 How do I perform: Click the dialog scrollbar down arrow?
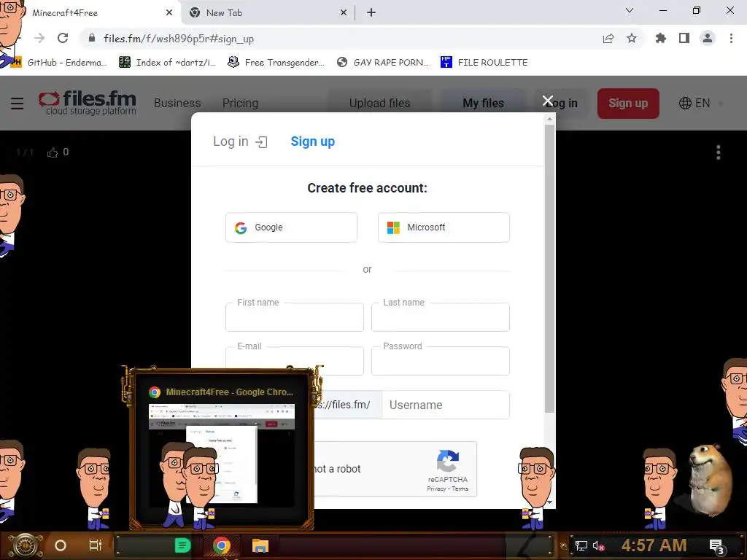coord(549,502)
